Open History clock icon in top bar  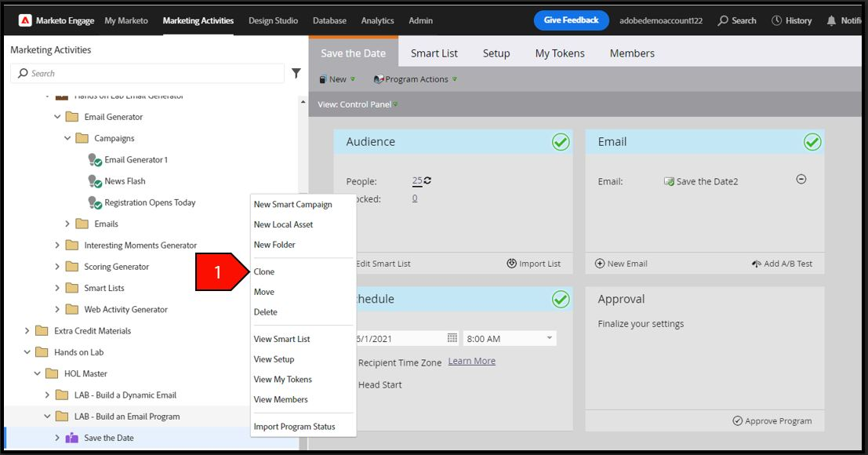(777, 20)
